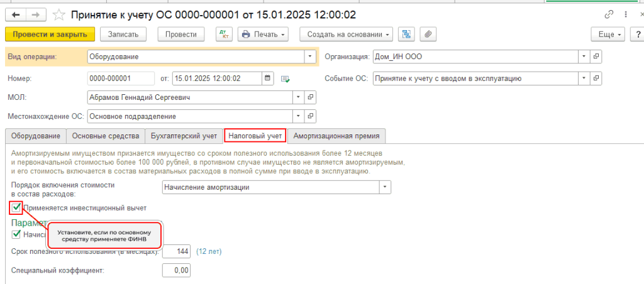The width and height of the screenshot is (644, 284).
Task: Go back with the left arrow
Action: 16,15
